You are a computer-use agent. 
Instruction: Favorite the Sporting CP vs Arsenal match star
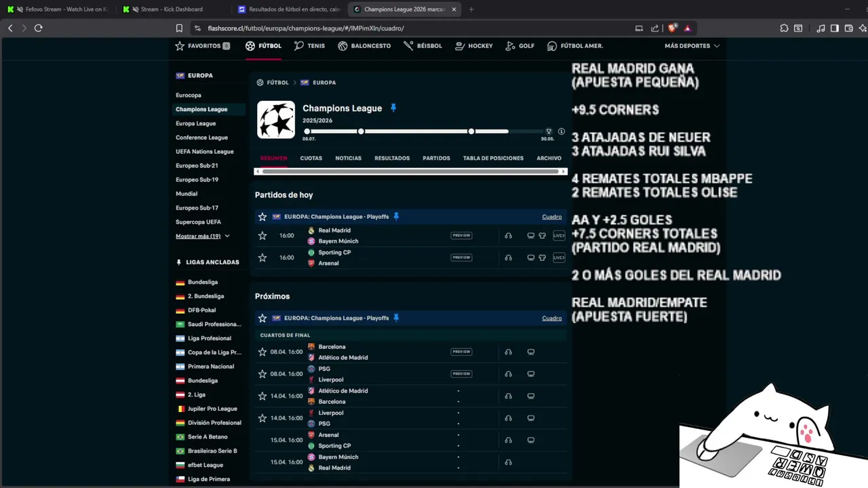click(262, 258)
